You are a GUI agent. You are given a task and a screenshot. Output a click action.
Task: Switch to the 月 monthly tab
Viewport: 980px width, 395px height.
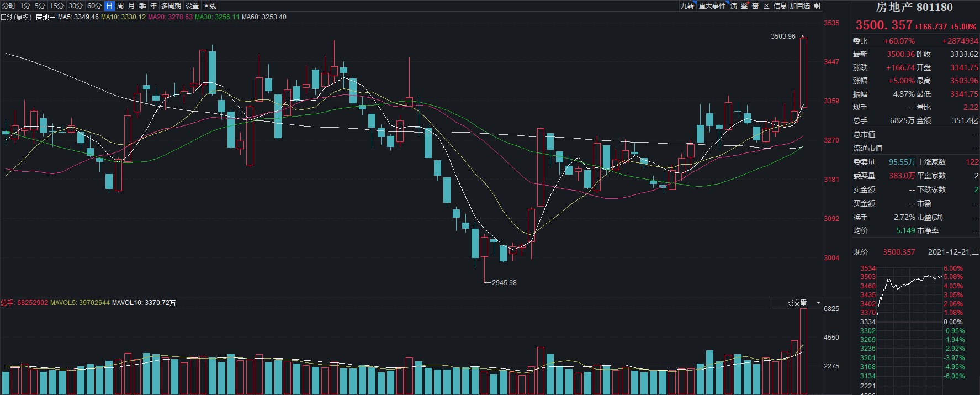(131, 6)
